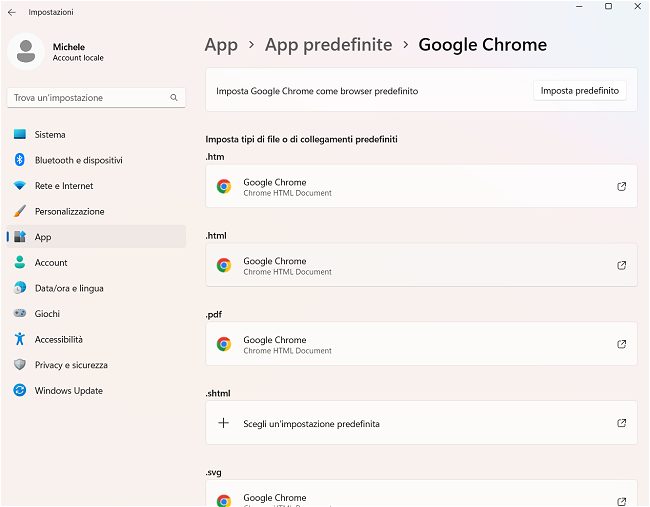Click the Michele account name
650x507 pixels.
coord(69,47)
